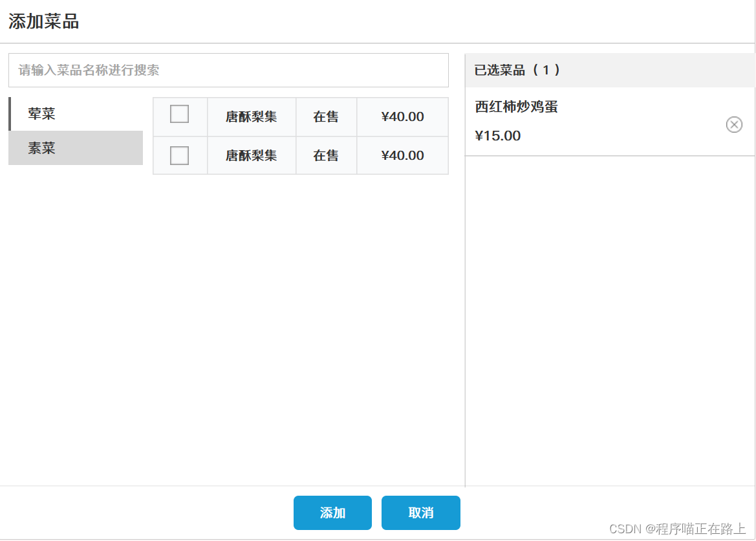Select both checkboxes starting with the top one

click(179, 116)
